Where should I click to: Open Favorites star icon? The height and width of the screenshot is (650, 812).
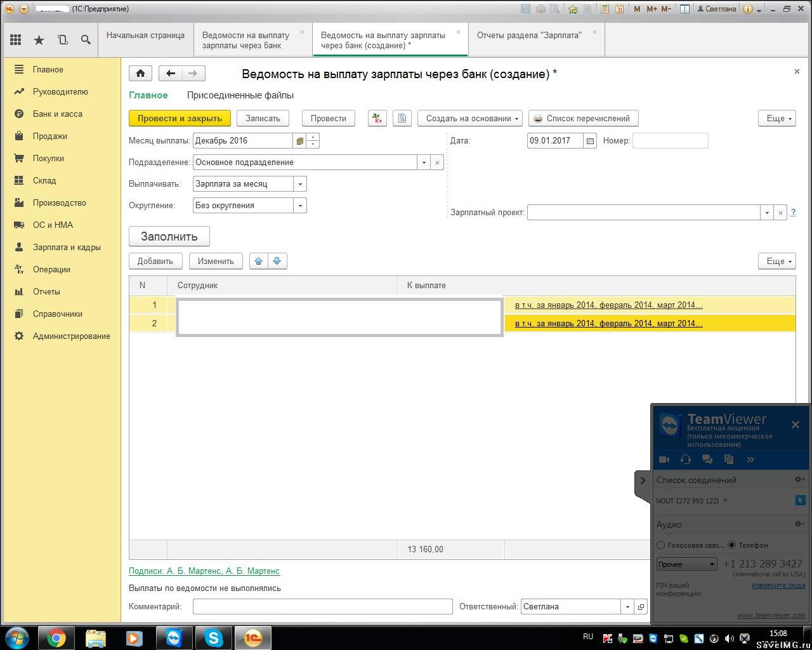pyautogui.click(x=39, y=40)
